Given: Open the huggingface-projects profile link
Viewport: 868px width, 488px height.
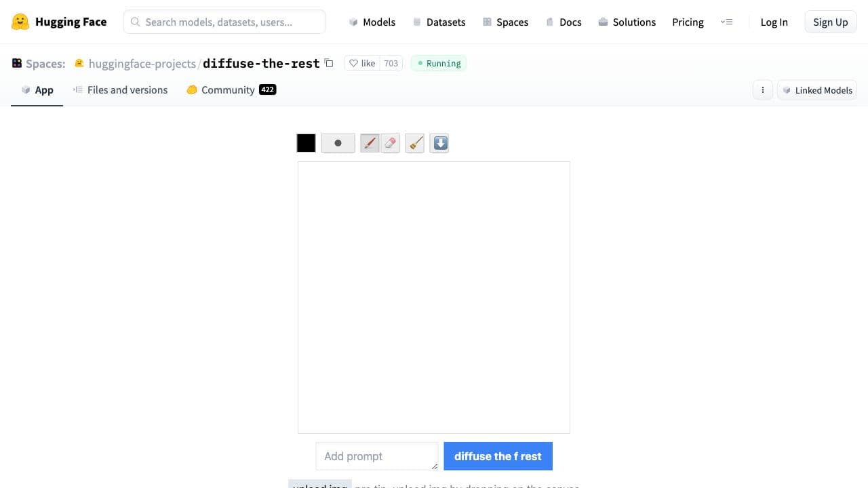Looking at the screenshot, I should [x=142, y=63].
